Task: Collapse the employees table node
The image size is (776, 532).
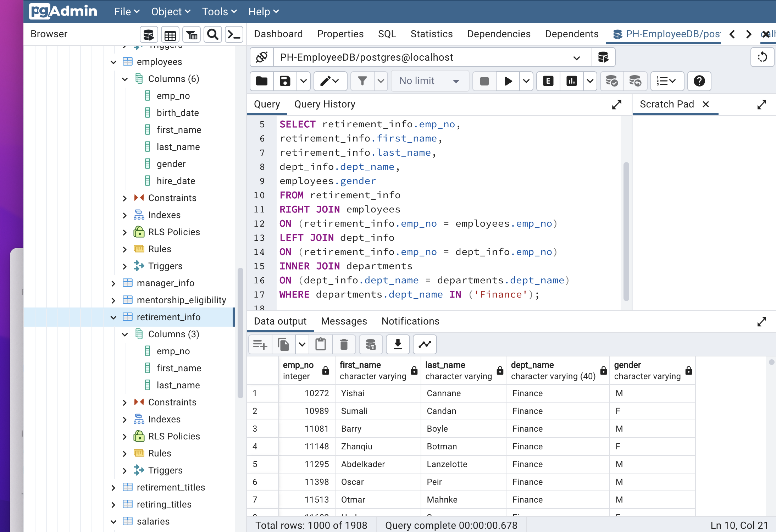Action: 113,62
